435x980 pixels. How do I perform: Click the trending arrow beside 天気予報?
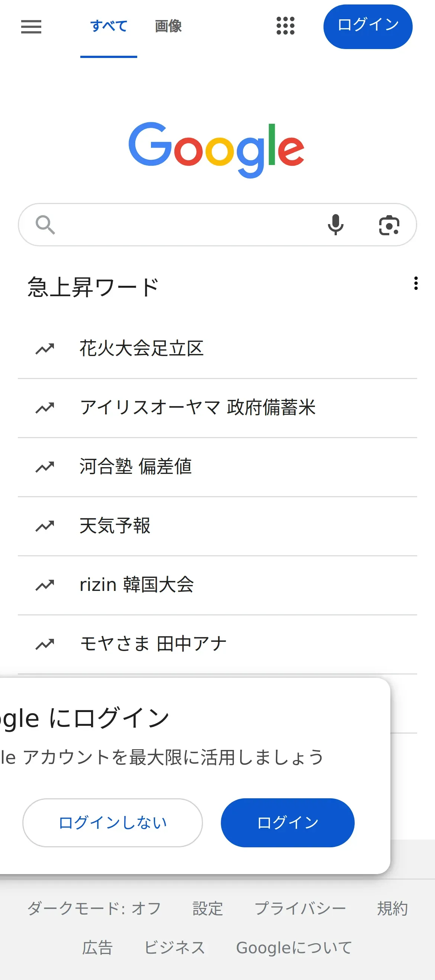click(x=45, y=526)
